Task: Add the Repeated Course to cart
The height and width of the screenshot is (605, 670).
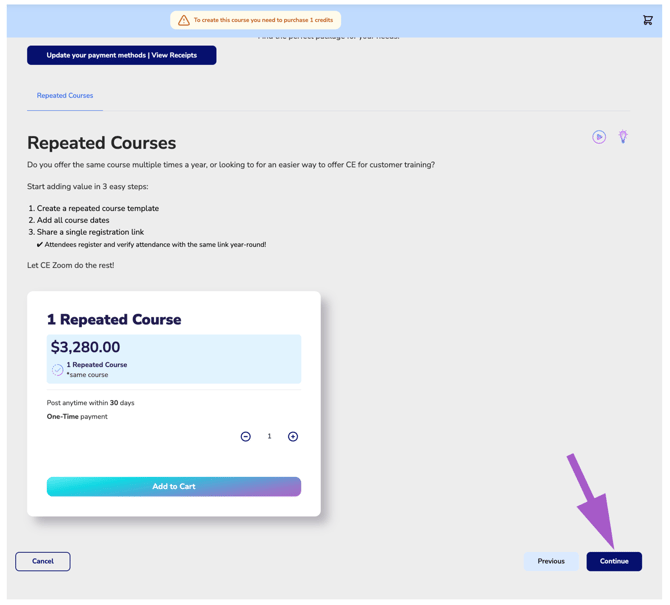Action: point(174,486)
